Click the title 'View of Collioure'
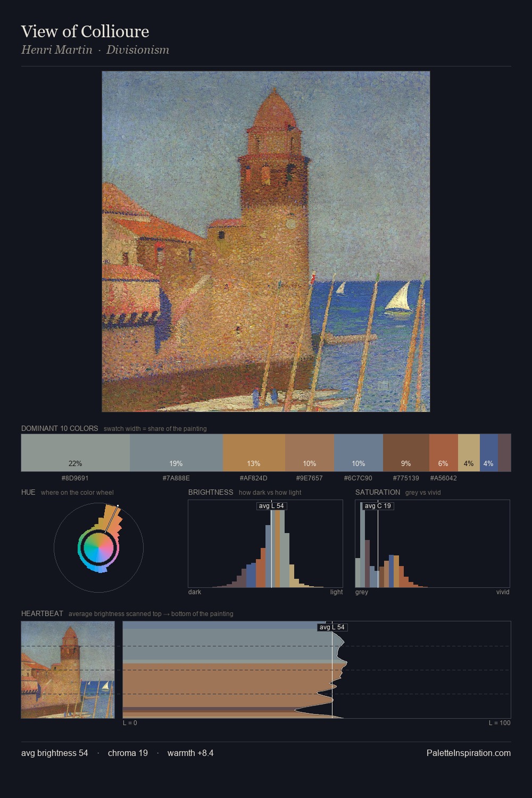This screenshot has width=532, height=798. tap(85, 31)
